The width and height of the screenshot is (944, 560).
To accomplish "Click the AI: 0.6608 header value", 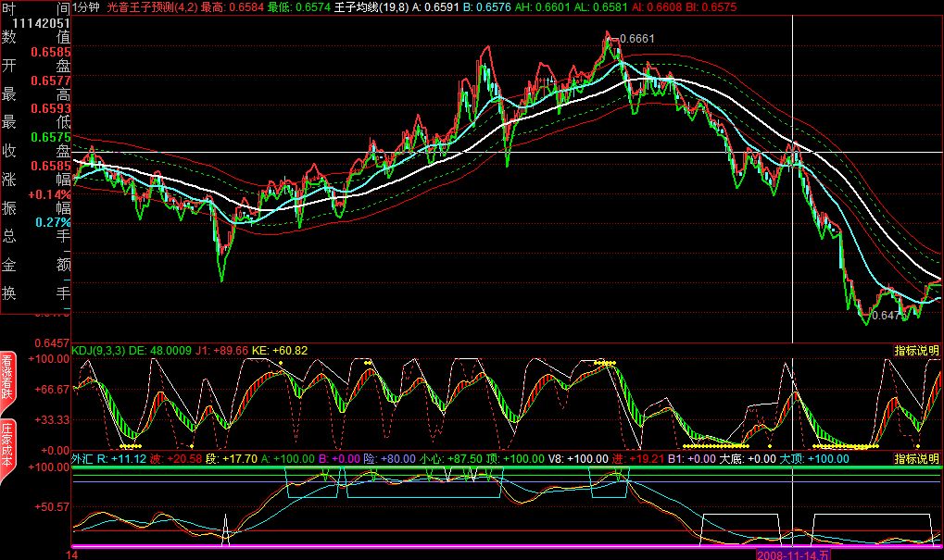I will [656, 7].
